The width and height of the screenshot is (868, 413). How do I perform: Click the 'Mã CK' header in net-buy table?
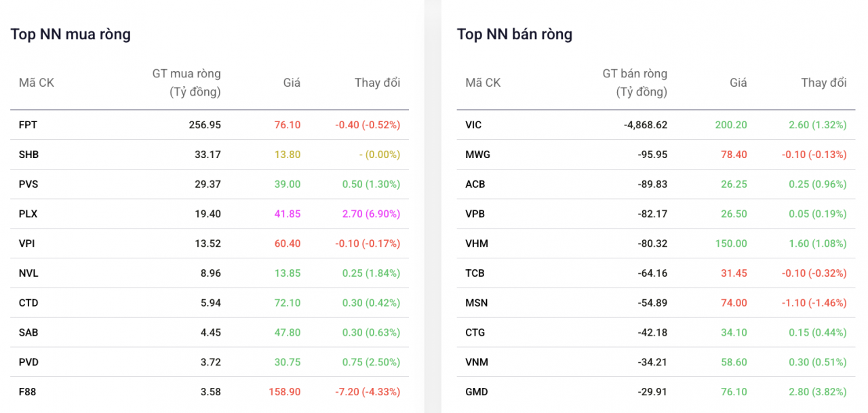[x=37, y=83]
